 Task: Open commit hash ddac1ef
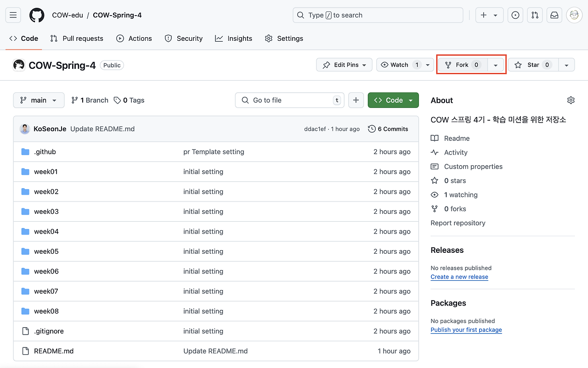[x=315, y=129]
